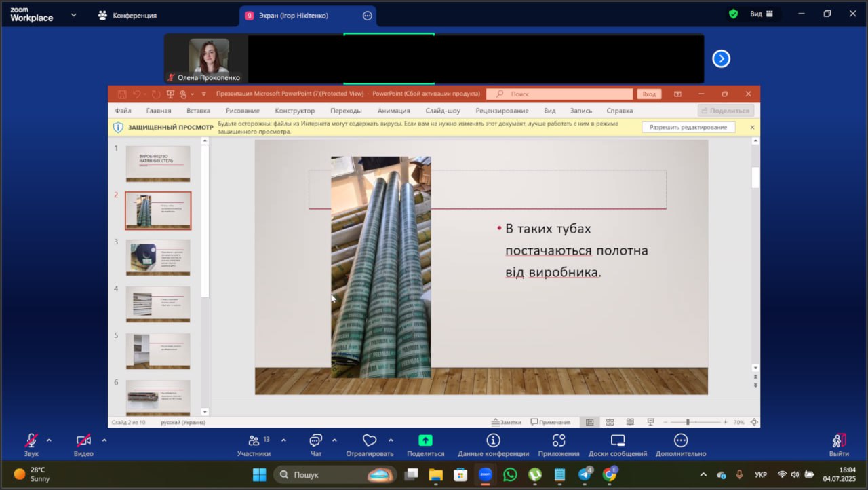Image resolution: width=868 pixels, height=490 pixels.
Task: Click the Leave meeting button
Action: [x=838, y=445]
